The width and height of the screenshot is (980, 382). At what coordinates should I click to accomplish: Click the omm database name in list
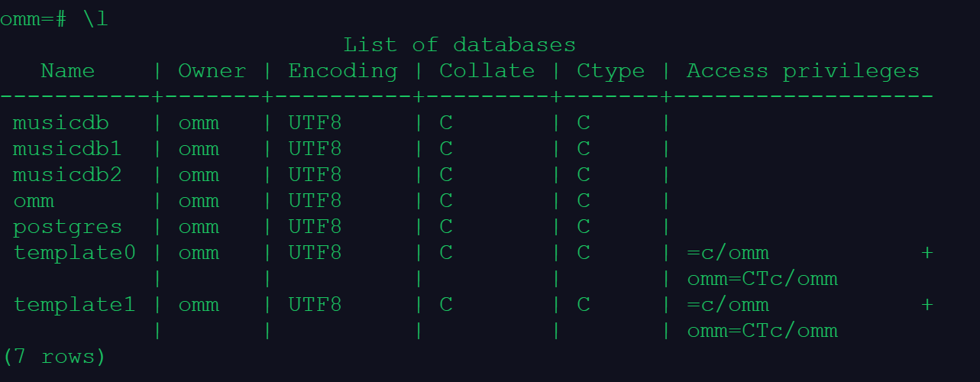point(34,202)
